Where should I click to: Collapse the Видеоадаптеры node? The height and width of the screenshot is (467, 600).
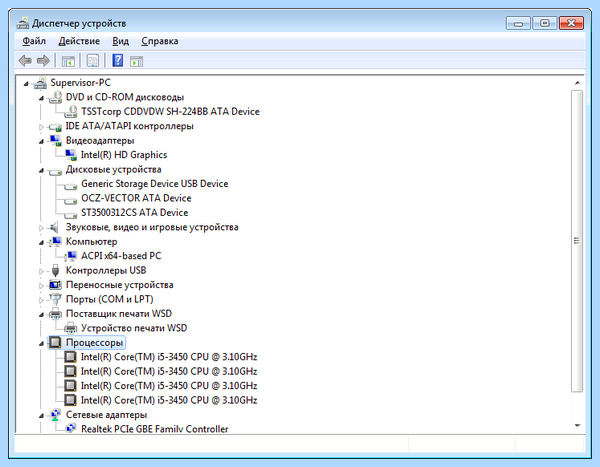(41, 141)
